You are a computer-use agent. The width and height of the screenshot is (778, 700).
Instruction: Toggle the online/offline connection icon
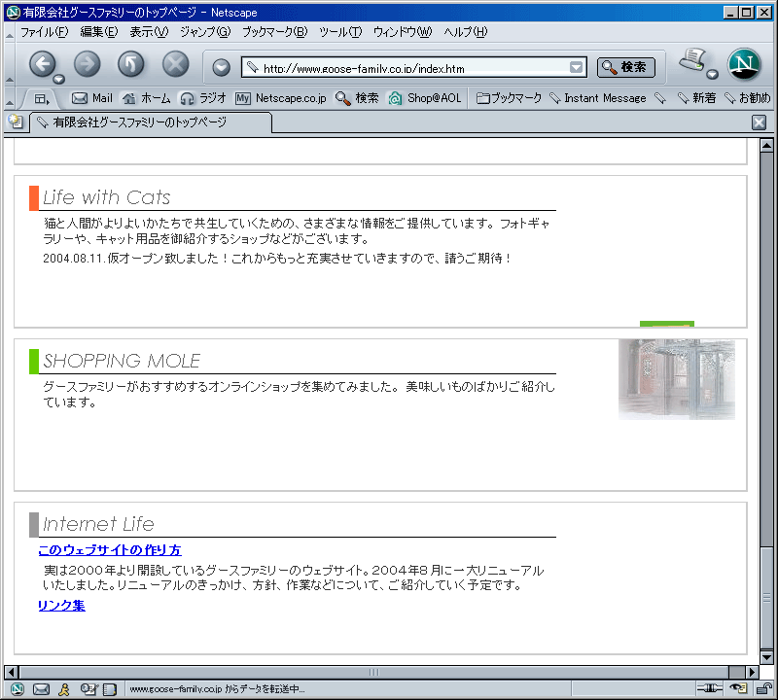(x=710, y=688)
